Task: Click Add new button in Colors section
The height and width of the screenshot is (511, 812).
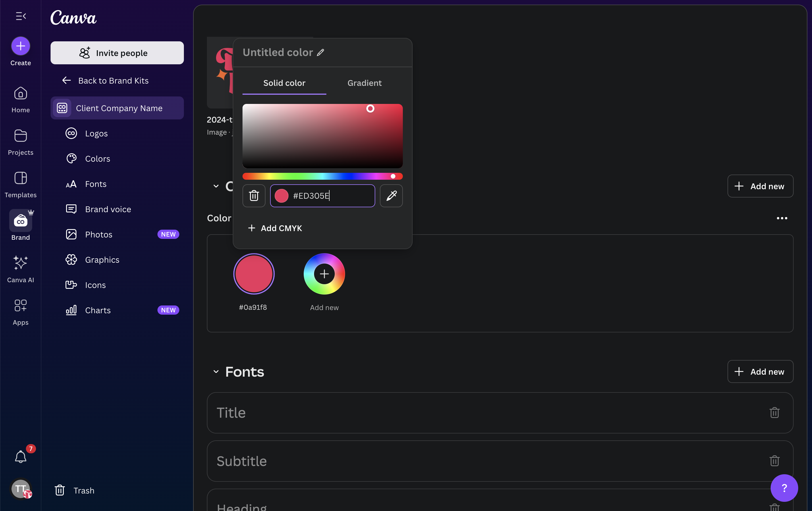Action: (760, 186)
